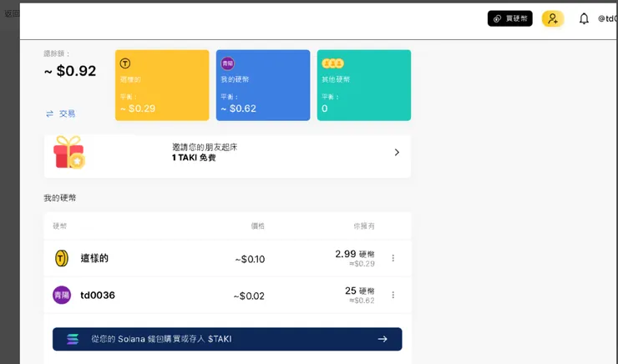Click the 返回 back link
This screenshot has width=618, height=364.
pos(12,13)
